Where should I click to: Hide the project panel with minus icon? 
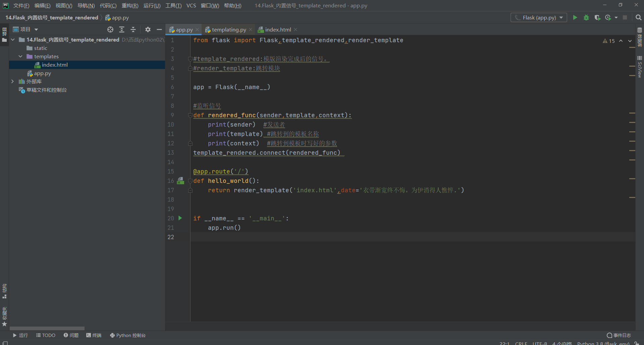[x=159, y=29]
